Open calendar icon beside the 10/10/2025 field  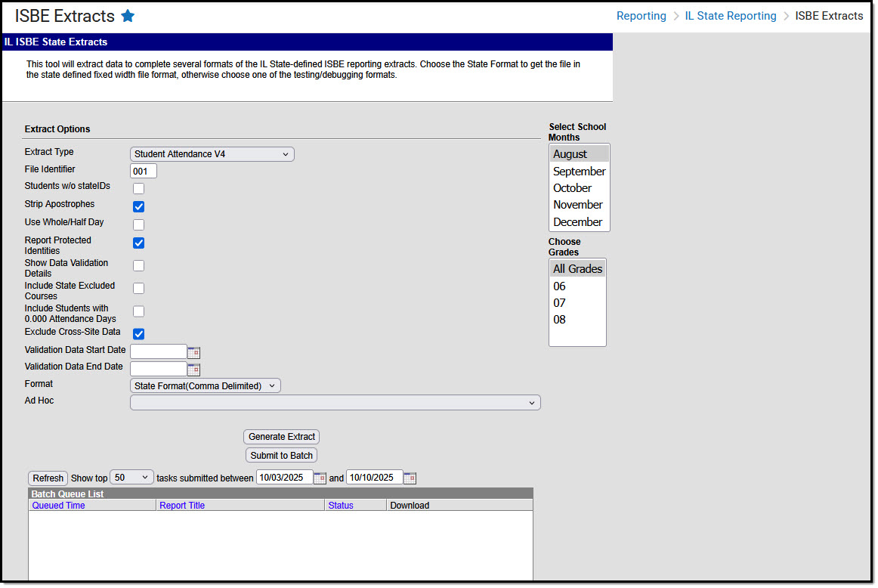click(410, 477)
